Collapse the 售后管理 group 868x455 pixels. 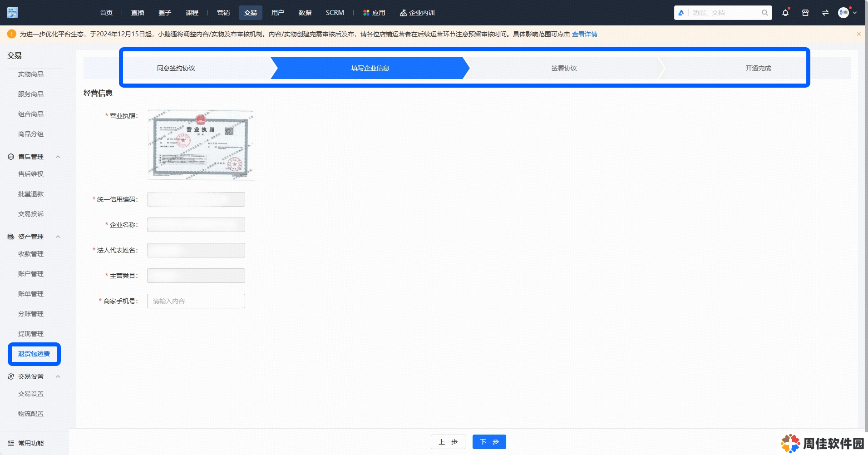[x=58, y=157]
